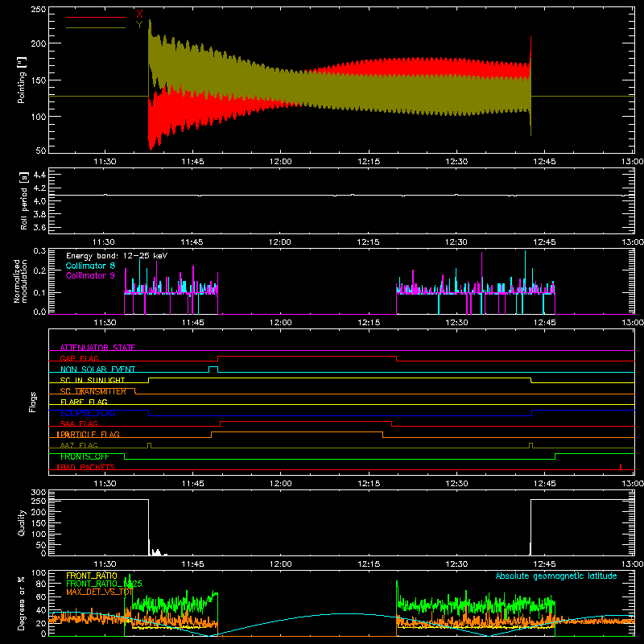
Task: Click the red BAD_PACKETS spike near 13:00
Action: (x=620, y=467)
